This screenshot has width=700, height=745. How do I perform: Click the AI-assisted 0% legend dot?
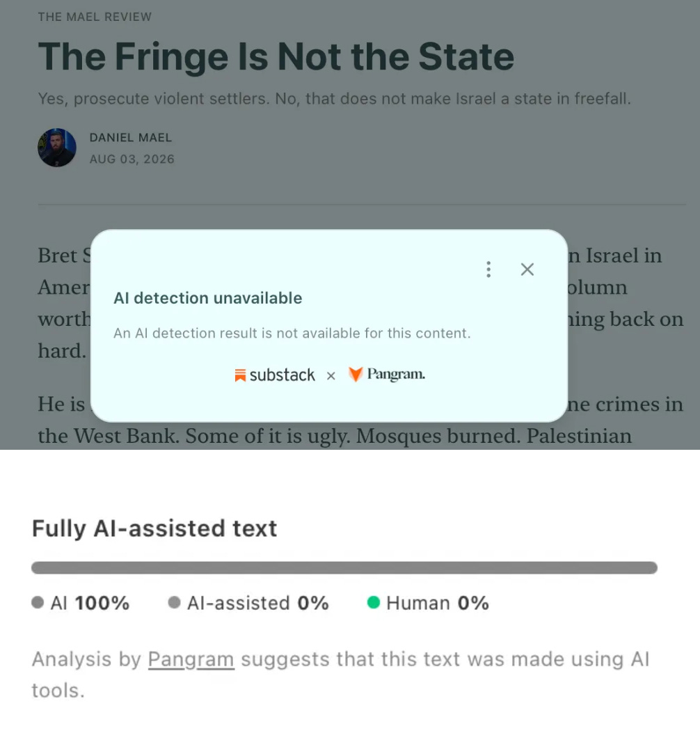pyautogui.click(x=174, y=602)
